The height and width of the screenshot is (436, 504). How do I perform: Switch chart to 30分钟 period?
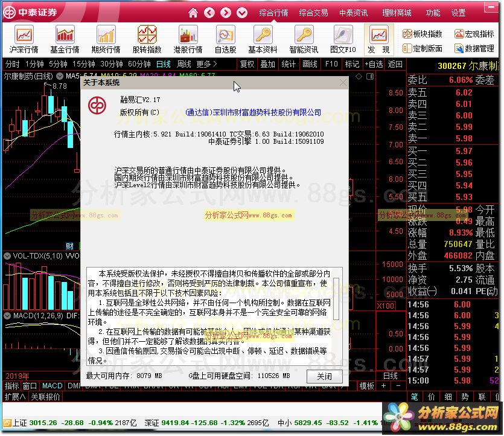tap(112, 64)
